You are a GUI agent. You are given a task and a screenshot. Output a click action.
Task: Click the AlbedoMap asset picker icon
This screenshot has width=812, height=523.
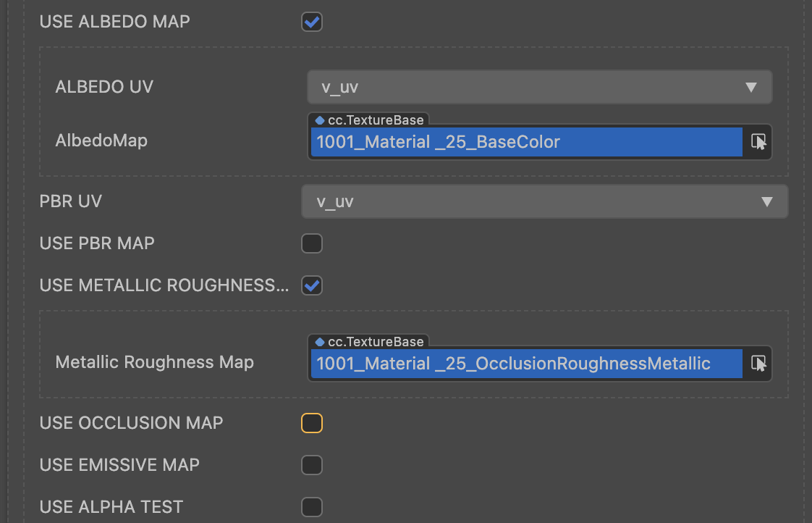758,142
